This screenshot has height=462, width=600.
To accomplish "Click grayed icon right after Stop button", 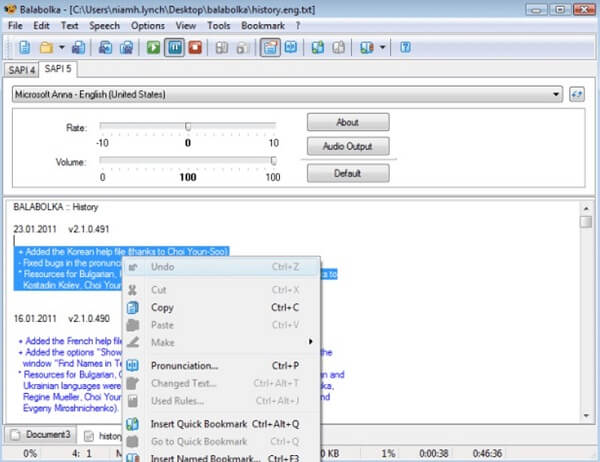I will click(x=222, y=47).
